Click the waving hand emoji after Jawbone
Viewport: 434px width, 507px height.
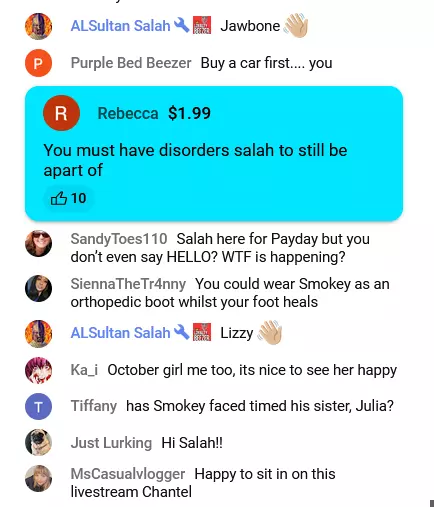coord(296,25)
